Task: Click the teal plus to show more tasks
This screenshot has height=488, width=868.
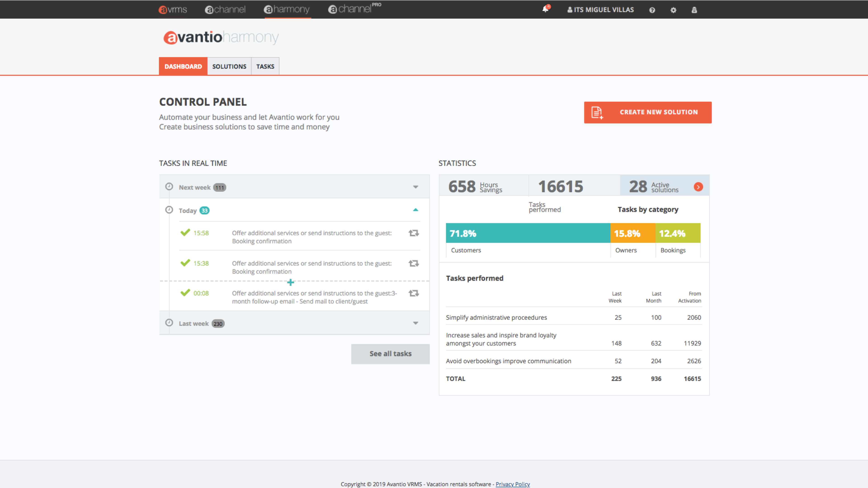Action: (290, 282)
